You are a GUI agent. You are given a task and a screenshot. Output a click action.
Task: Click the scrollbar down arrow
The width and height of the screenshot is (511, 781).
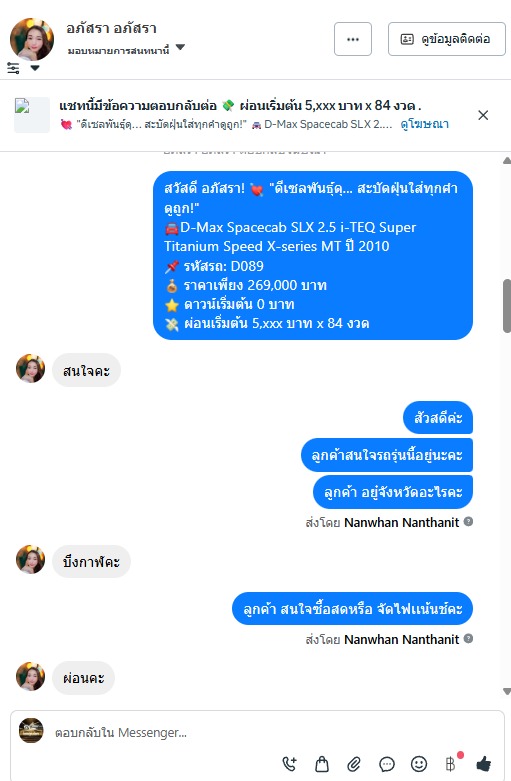coord(507,691)
